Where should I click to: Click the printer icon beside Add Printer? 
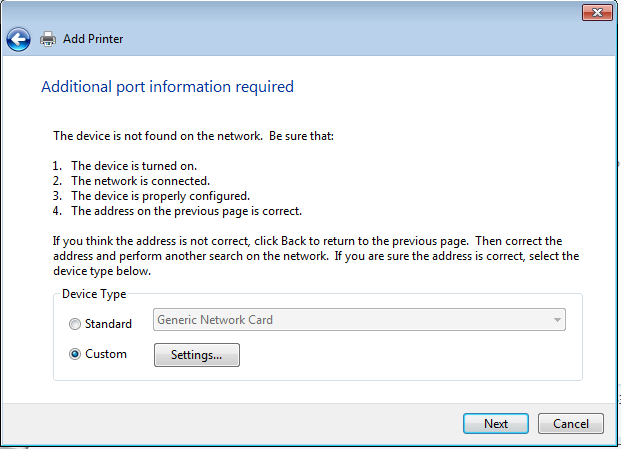point(48,39)
